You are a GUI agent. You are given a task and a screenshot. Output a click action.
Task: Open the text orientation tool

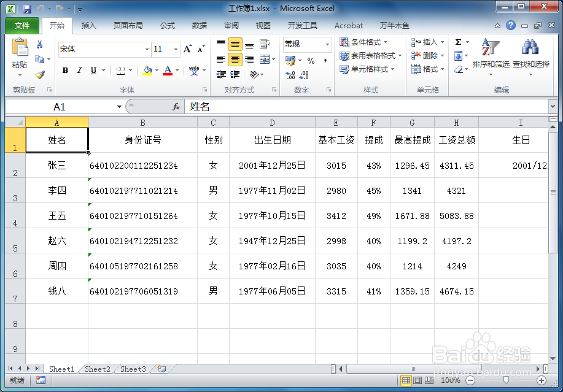click(x=254, y=75)
